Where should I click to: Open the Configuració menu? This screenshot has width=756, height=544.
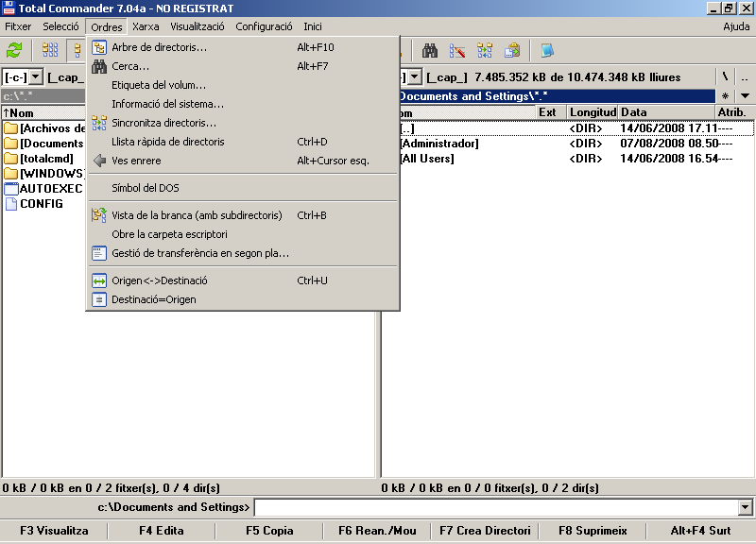pyautogui.click(x=264, y=26)
